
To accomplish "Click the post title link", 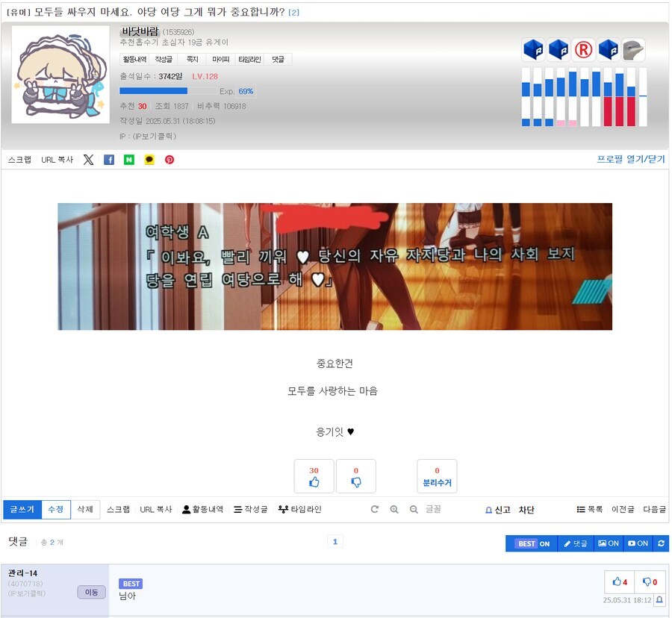I will [159, 12].
